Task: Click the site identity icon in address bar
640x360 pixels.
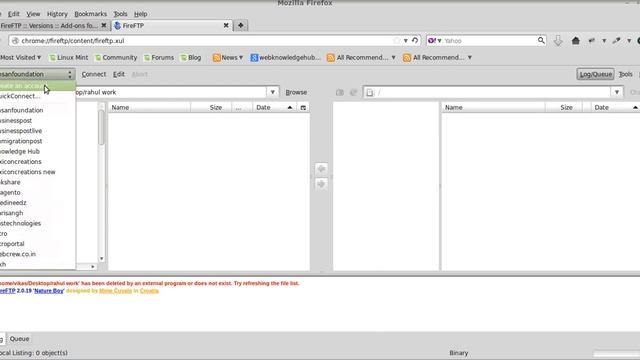Action: click(16, 41)
